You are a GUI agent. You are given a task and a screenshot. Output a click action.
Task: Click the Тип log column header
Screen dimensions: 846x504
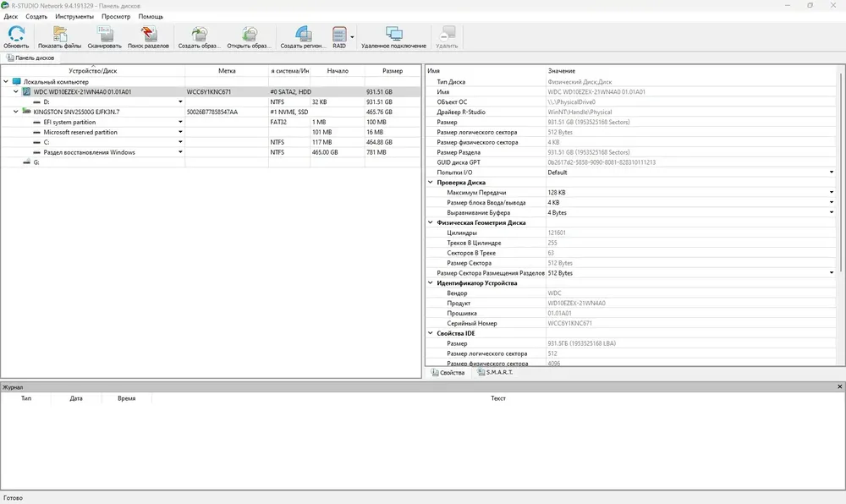click(x=26, y=398)
